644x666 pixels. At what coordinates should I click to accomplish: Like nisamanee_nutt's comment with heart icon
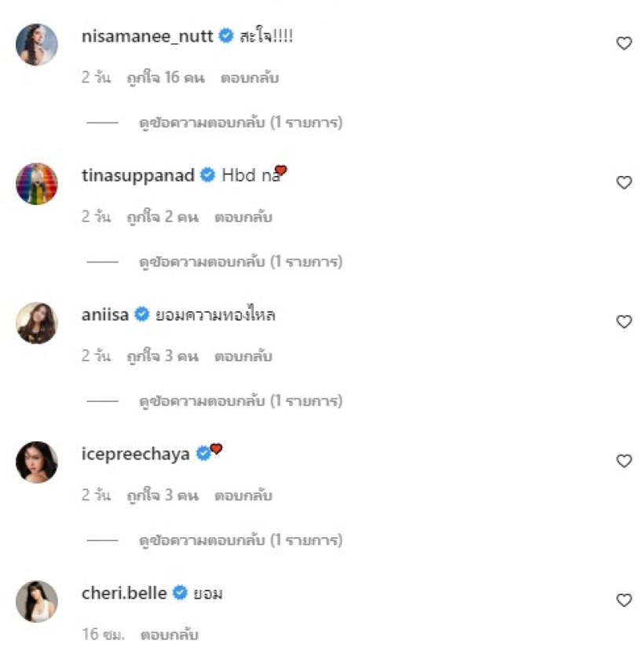(624, 44)
